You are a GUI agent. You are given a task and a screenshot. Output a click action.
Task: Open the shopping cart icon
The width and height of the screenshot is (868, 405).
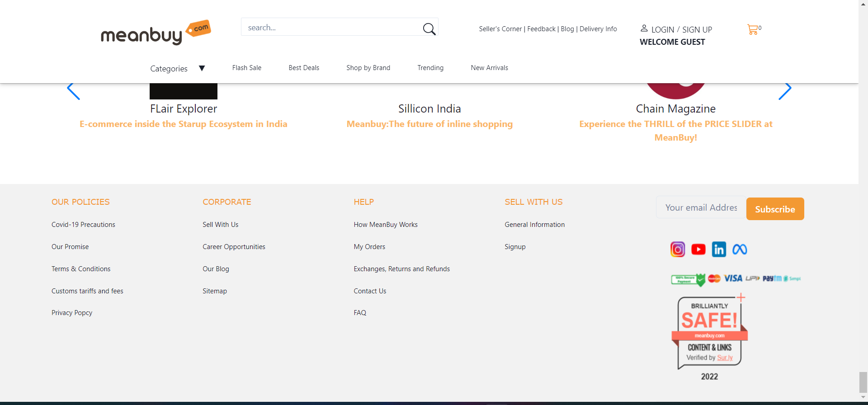(x=753, y=29)
